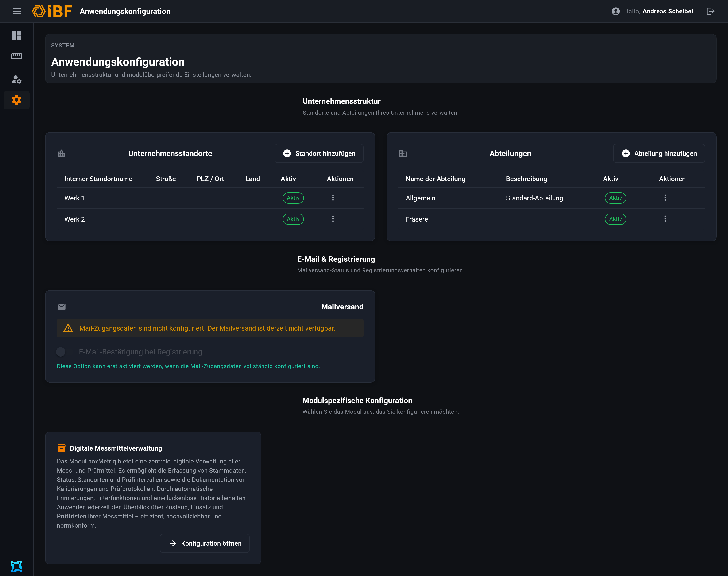728x576 pixels.
Task: Open the dashboard icon in sidebar
Action: [16, 35]
